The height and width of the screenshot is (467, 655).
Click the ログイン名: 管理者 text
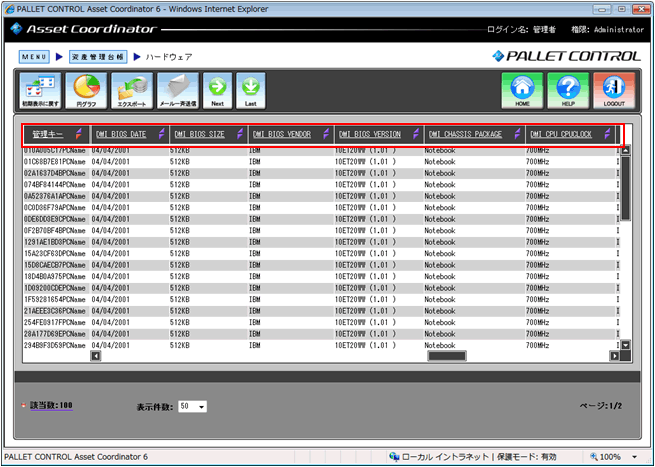(521, 30)
